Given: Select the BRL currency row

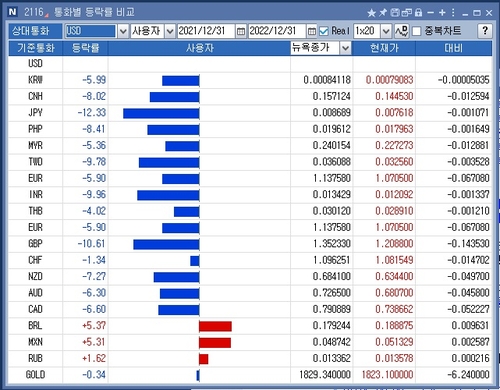Looking at the screenshot, I should coord(250,326).
